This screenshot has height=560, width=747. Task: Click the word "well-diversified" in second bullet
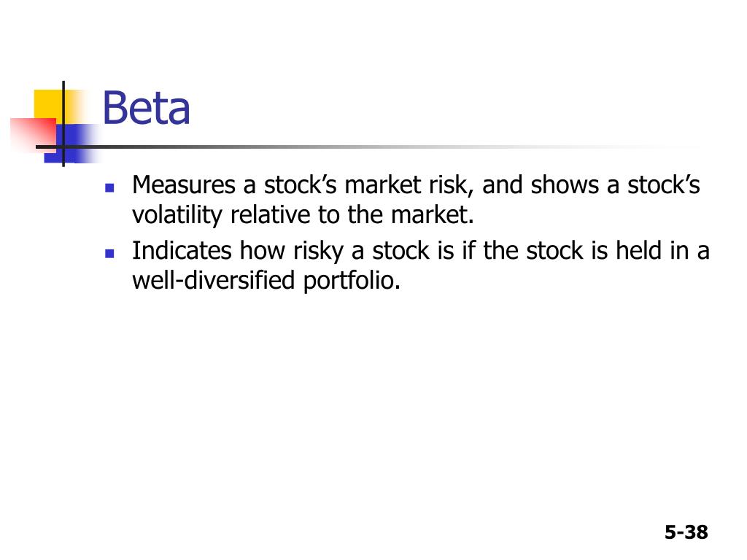coord(214,280)
